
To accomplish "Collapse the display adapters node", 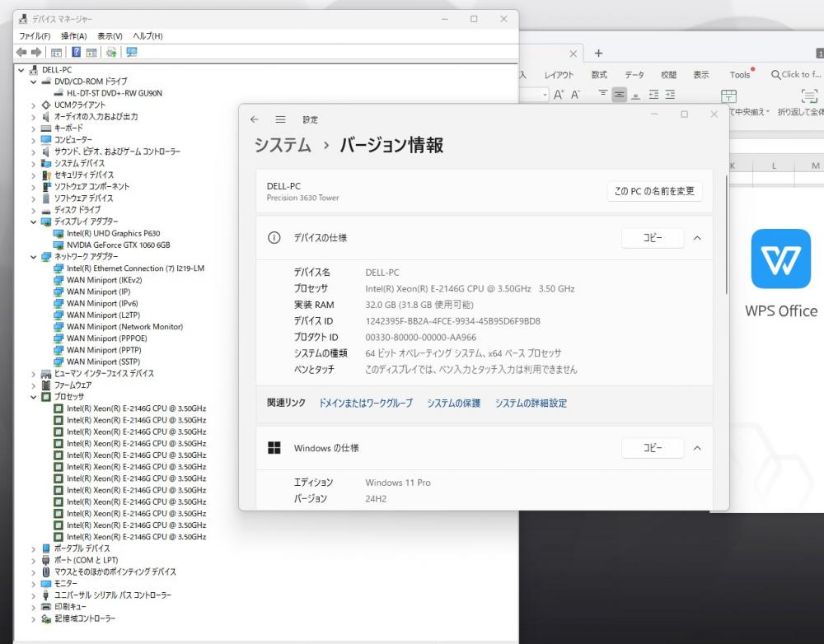I will [34, 222].
